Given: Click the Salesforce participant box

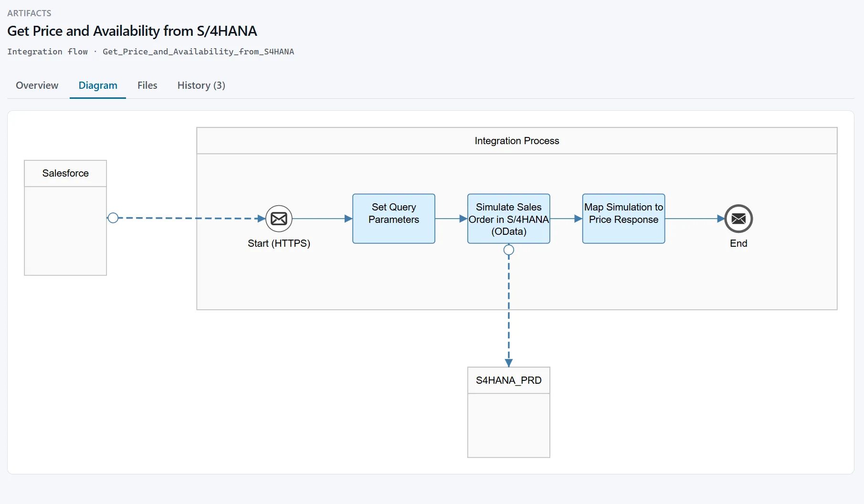Looking at the screenshot, I should coord(65,218).
